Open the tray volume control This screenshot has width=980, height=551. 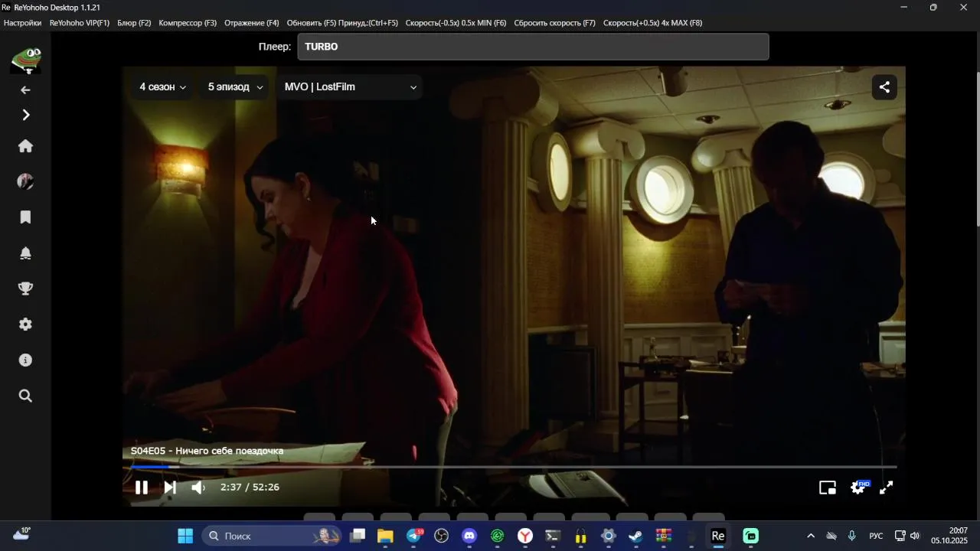point(915,536)
